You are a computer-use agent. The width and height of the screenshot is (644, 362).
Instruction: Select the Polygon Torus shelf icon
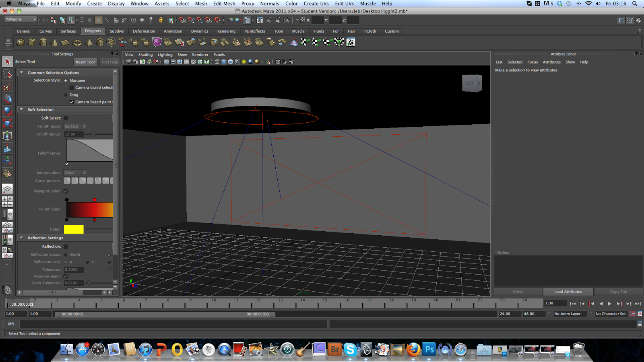click(x=77, y=41)
